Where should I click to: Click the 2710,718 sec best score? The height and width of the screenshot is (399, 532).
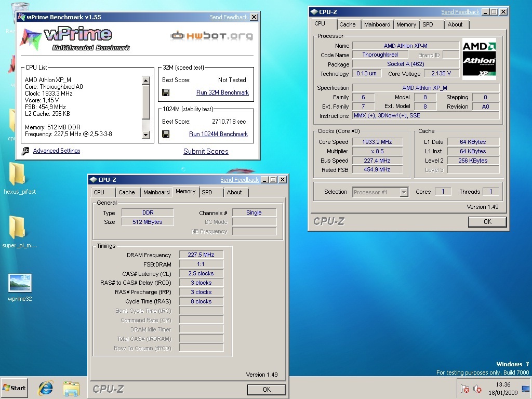coord(229,122)
